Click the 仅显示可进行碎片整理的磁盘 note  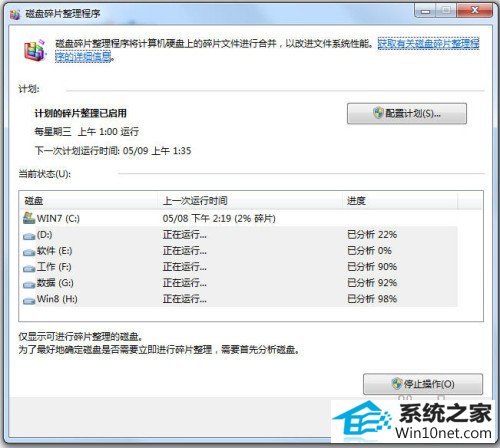81,337
